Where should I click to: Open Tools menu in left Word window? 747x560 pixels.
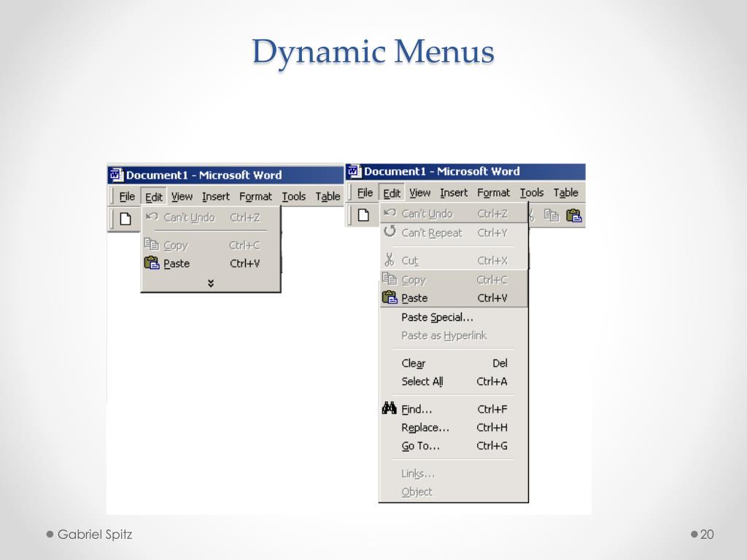(293, 196)
